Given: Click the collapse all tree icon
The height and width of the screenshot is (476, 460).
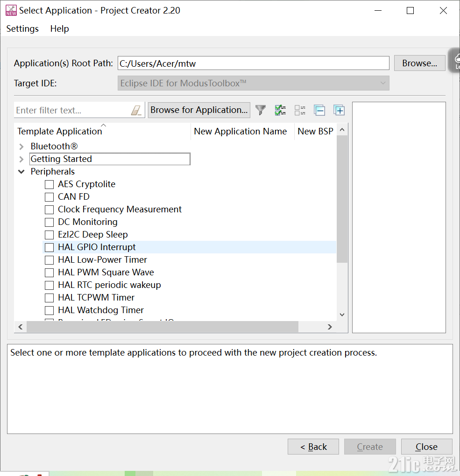Looking at the screenshot, I should (x=319, y=110).
